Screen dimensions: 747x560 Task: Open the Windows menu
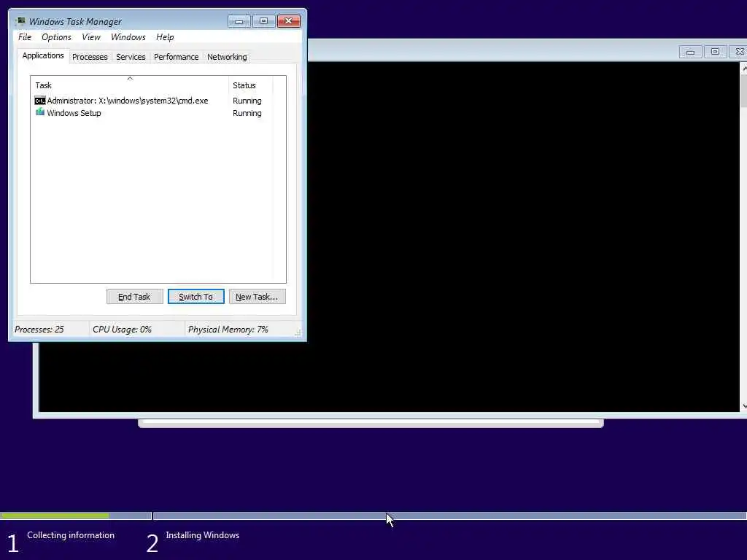pos(128,37)
